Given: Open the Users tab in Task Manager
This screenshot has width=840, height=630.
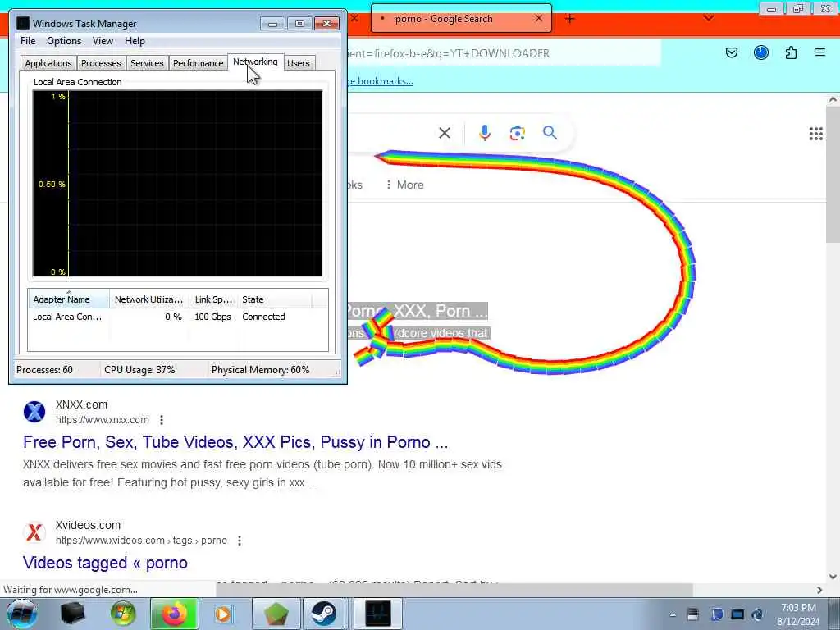Looking at the screenshot, I should pos(299,63).
